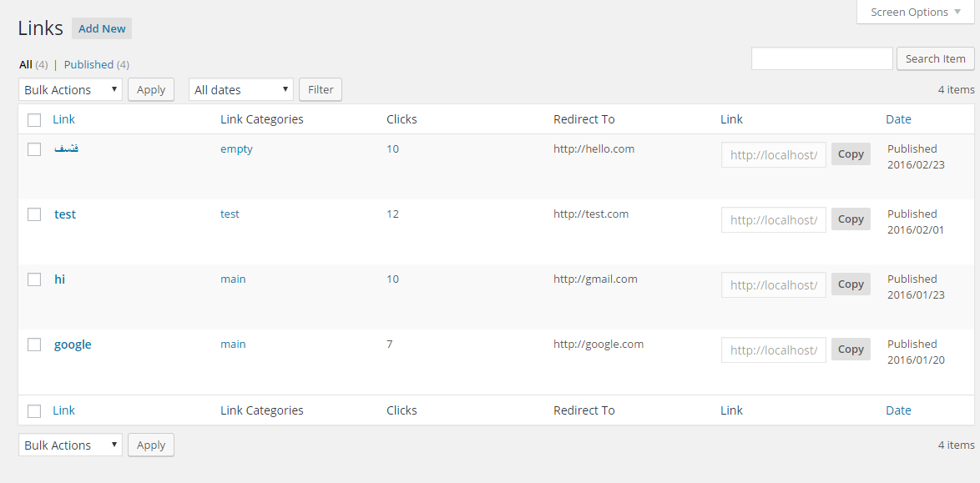Click in the search links text field
This screenshot has width=980, height=483.
[821, 58]
